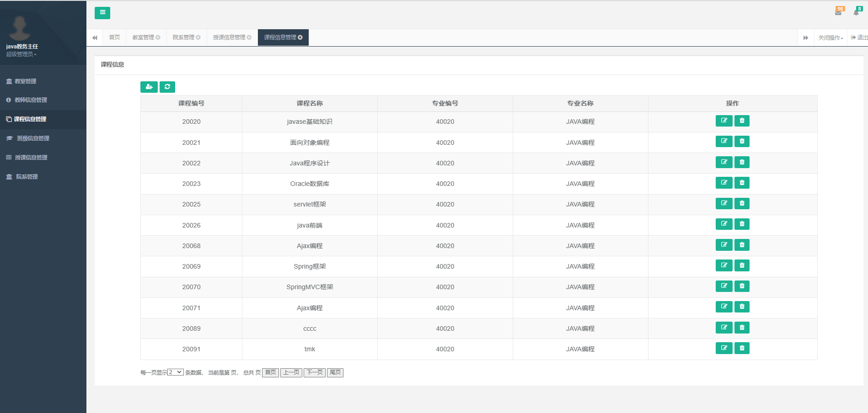868x413 pixels.
Task: Edit course row 20071
Action: click(x=724, y=307)
